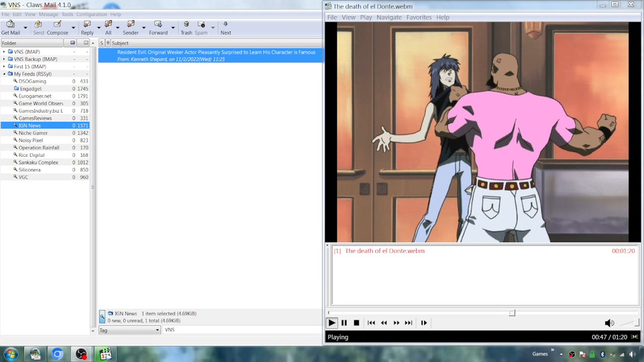644x362 pixels.
Task: Pause the video playback
Action: click(x=344, y=323)
